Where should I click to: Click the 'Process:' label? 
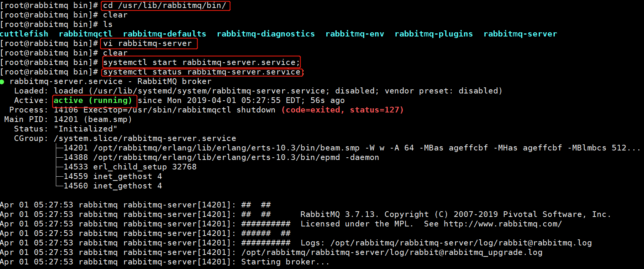click(x=29, y=110)
